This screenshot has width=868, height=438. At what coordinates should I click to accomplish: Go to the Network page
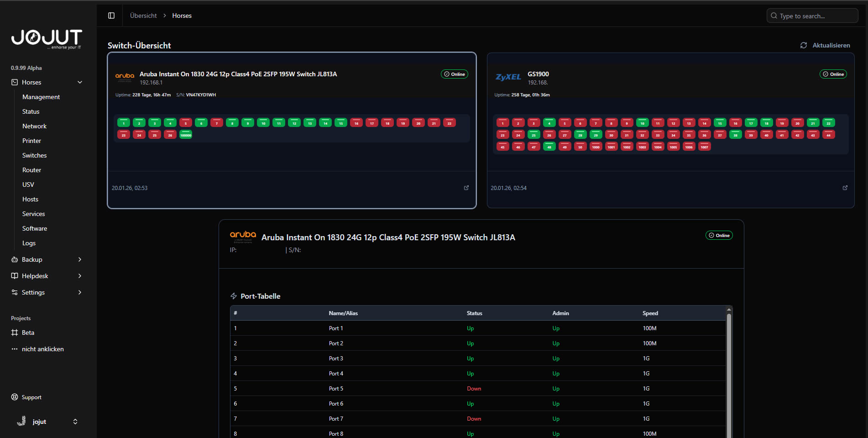click(x=35, y=126)
